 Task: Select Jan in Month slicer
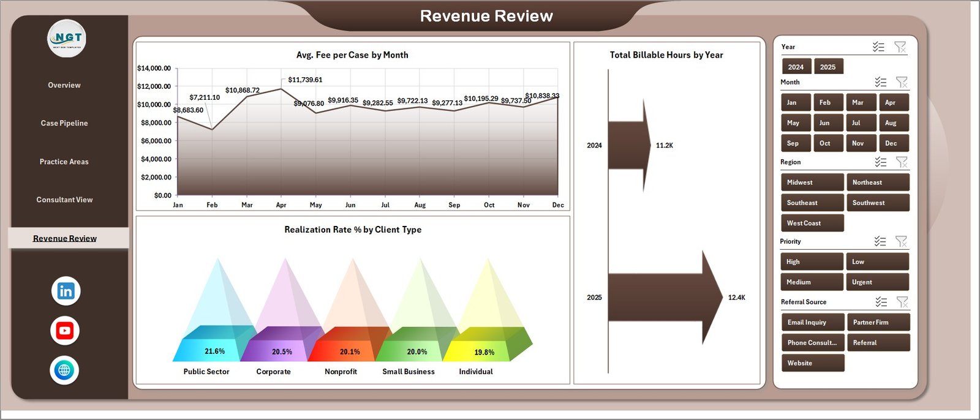point(796,102)
